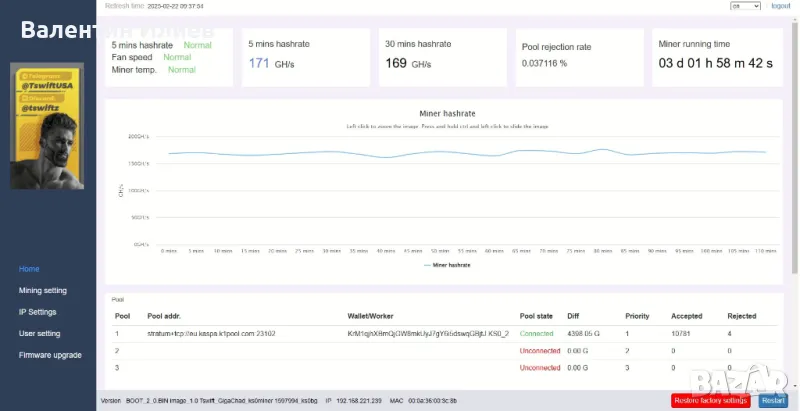
Task: Click Restore factory settings button
Action: click(710, 401)
